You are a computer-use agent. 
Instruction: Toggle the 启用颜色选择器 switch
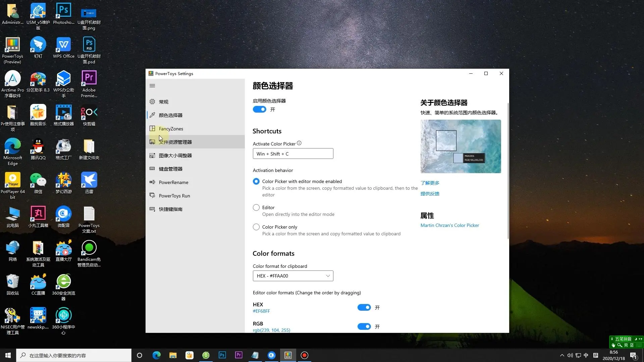259,110
